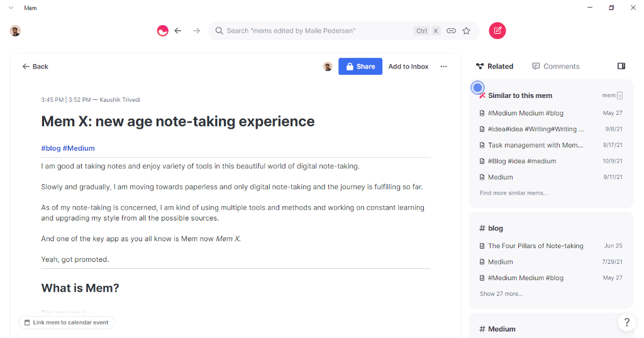Open Find more similar mems link
Image resolution: width=644 pixels, height=338 pixels.
pyautogui.click(x=514, y=193)
